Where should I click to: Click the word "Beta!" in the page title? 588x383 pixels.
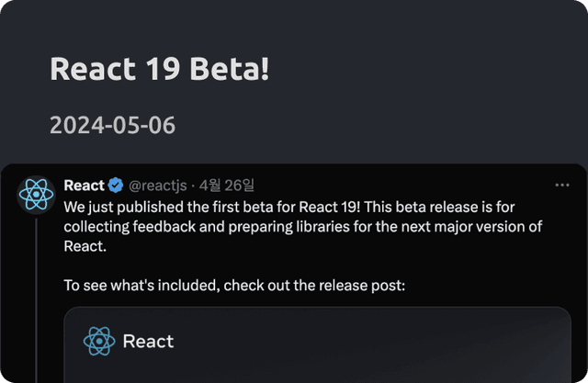point(234,68)
